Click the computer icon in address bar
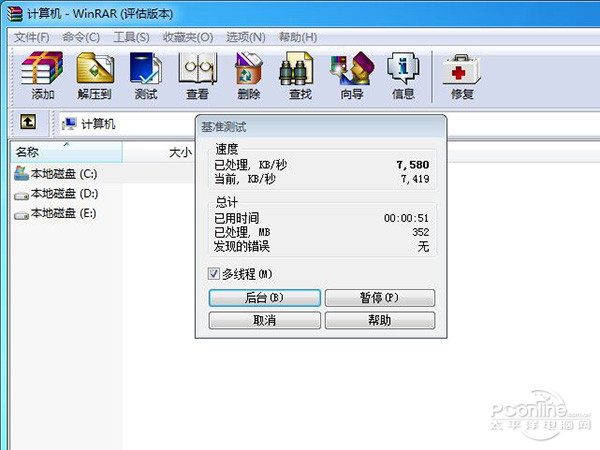 (x=69, y=124)
